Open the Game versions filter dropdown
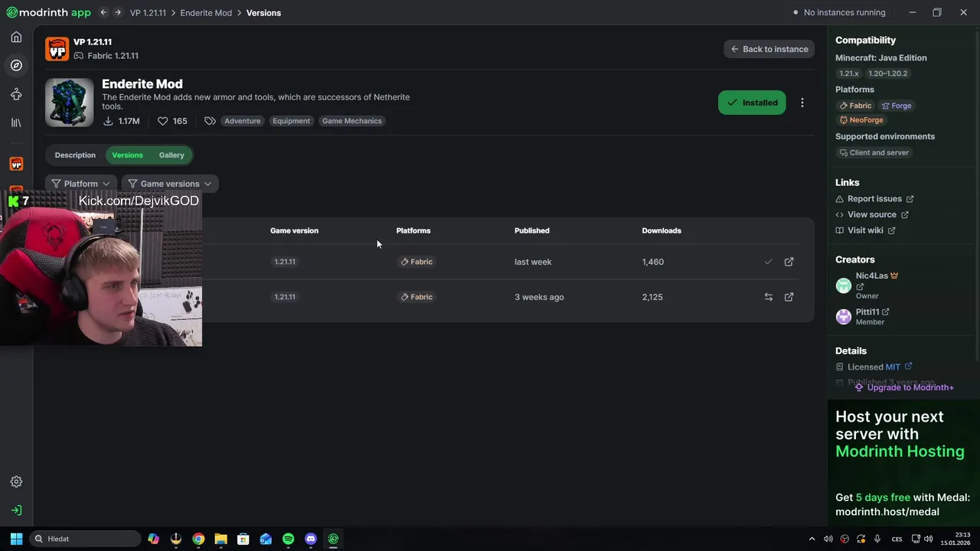980x551 pixels. pyautogui.click(x=170, y=184)
